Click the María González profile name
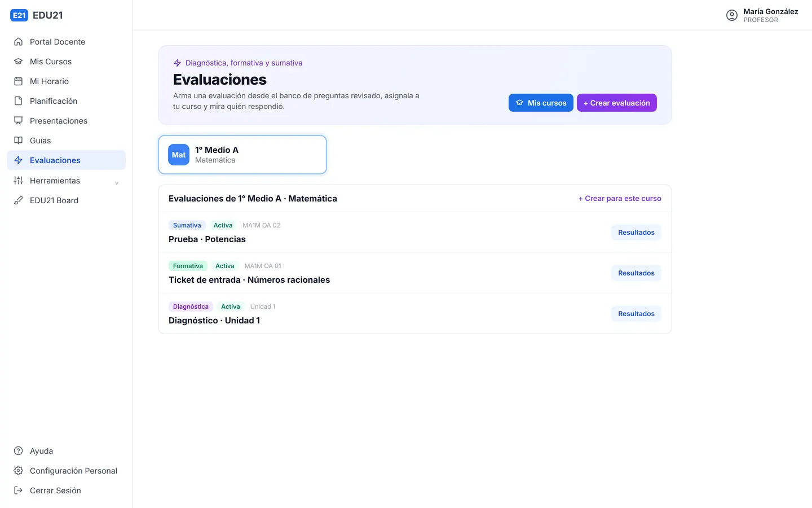 pos(771,11)
